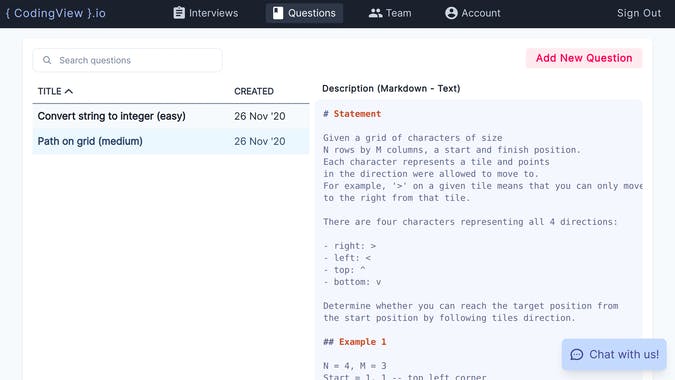Click the date beside Convert string to integer
675x380 pixels.
pyautogui.click(x=260, y=116)
